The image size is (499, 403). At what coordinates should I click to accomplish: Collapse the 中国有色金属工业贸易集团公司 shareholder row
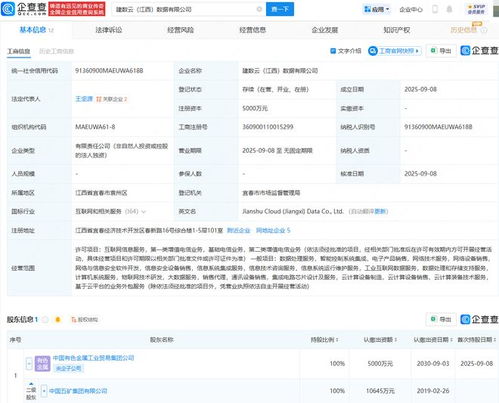[29, 363]
